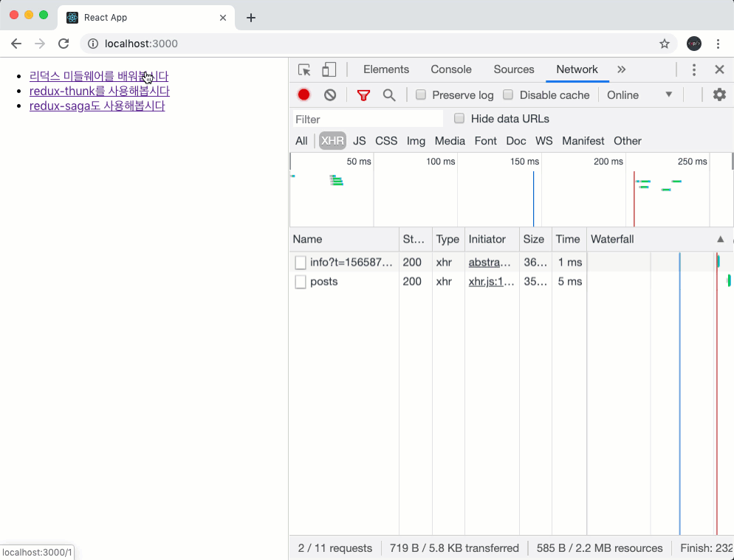Click the browser forward arrow
This screenshot has width=734, height=560.
(x=41, y=44)
